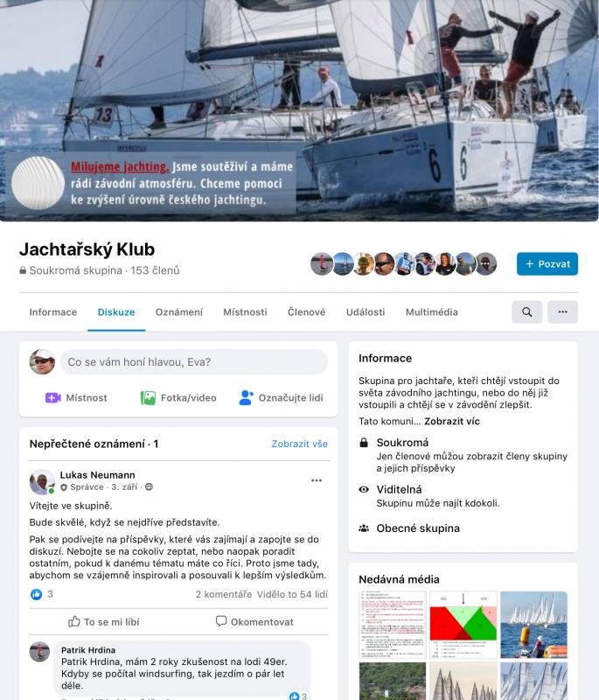Switch to the Členové tab

pos(306,312)
